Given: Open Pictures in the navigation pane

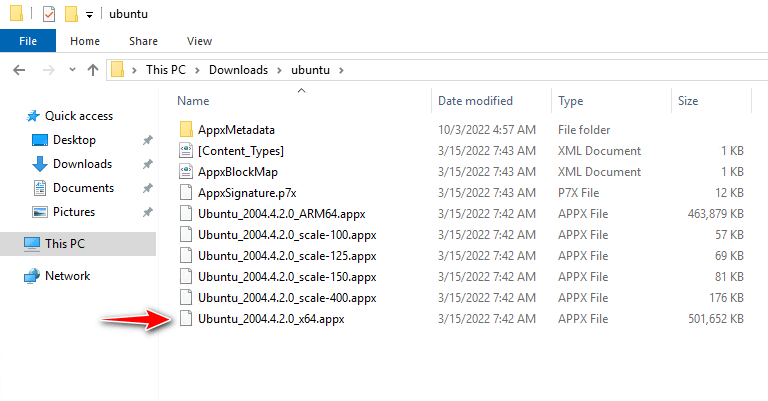Looking at the screenshot, I should click(x=74, y=212).
